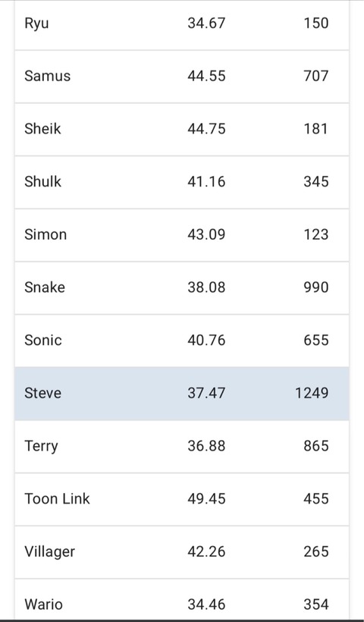The height and width of the screenshot is (622, 364).
Task: Select the Ryu row name
Action: point(36,24)
